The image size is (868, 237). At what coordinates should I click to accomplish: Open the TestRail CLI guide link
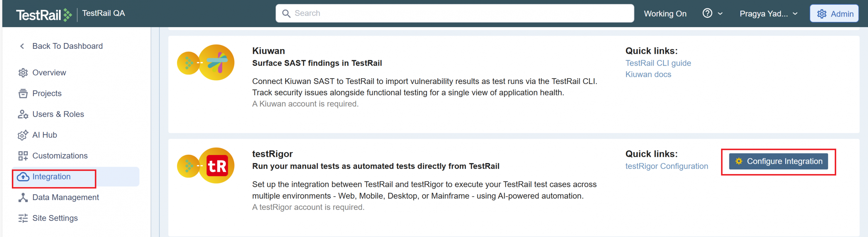tap(658, 63)
